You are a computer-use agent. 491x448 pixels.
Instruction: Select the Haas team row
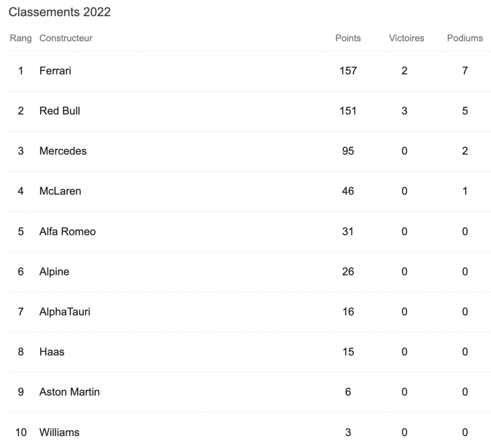click(52, 352)
